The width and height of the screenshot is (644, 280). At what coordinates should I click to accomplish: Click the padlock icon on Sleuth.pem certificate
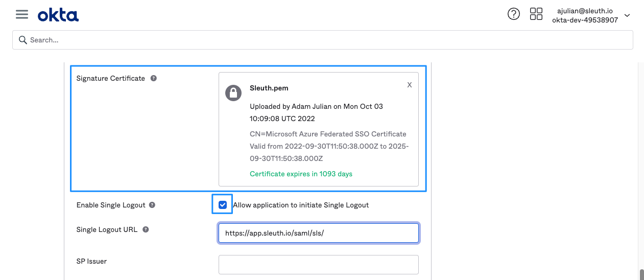click(233, 92)
